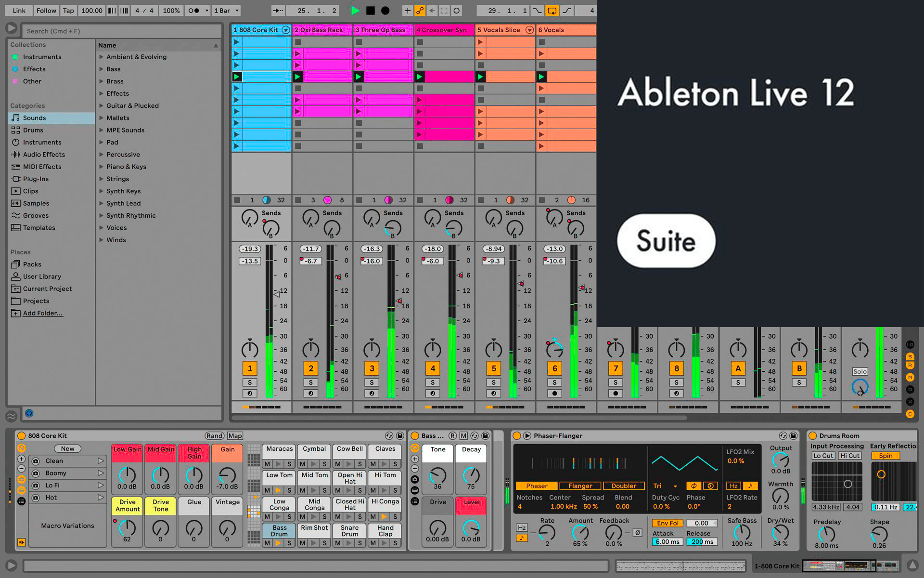Viewport: 924px width, 578px height.
Task: Click the browser search field
Action: 120,31
